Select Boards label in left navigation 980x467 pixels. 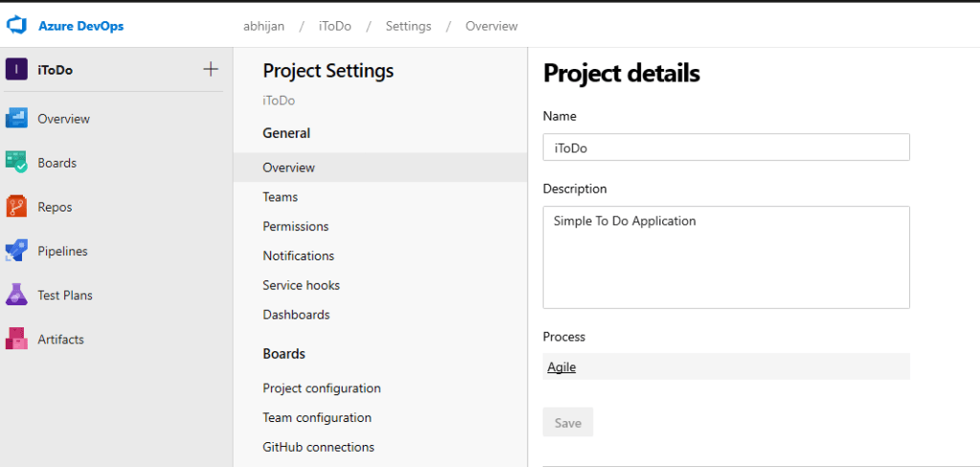pos(56,164)
